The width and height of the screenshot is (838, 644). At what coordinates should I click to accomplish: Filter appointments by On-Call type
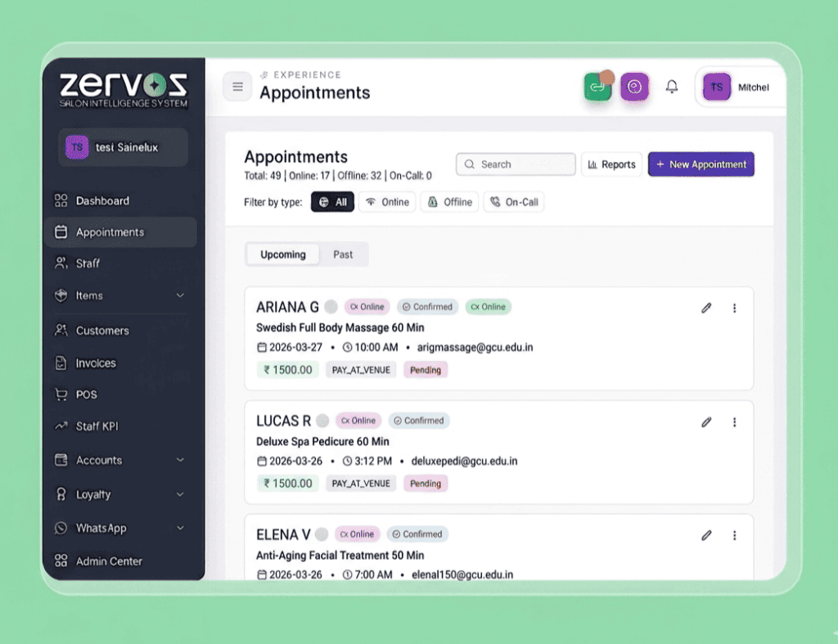(513, 202)
